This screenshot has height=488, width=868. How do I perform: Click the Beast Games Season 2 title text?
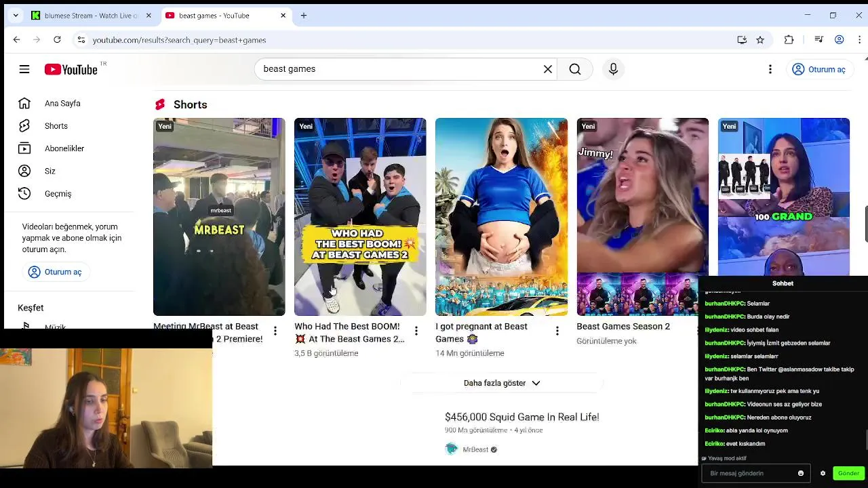(623, 327)
